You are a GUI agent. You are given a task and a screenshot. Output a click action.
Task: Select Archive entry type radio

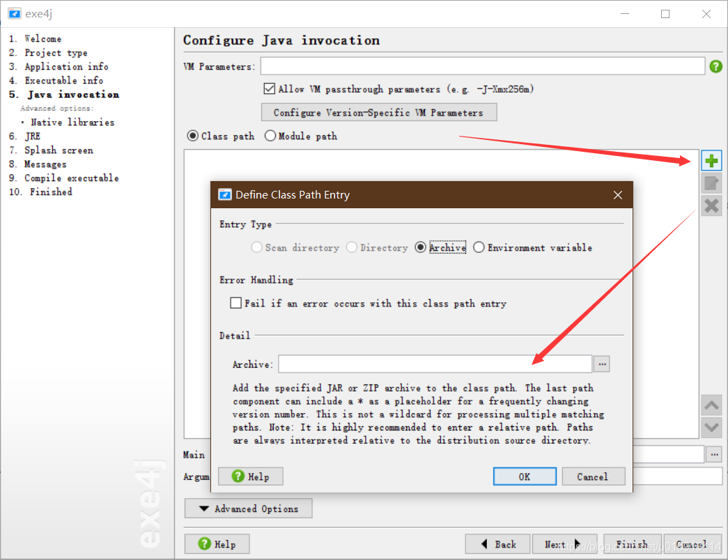(421, 247)
